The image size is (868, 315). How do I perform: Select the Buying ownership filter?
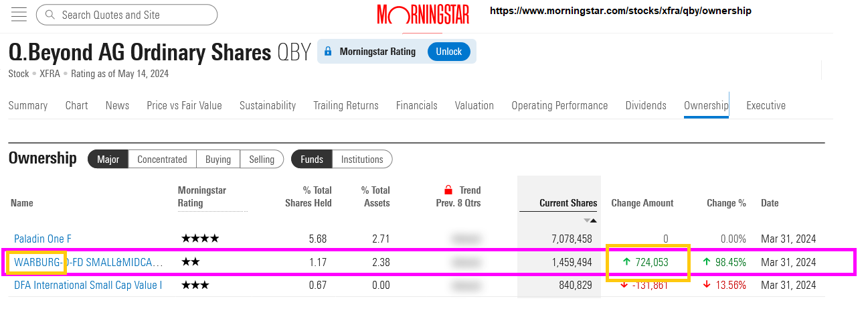tap(218, 159)
